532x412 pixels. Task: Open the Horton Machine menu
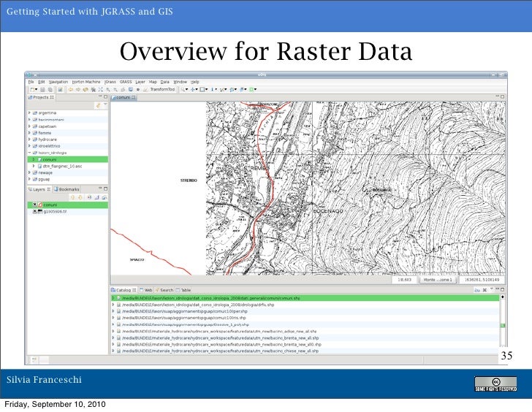point(86,82)
